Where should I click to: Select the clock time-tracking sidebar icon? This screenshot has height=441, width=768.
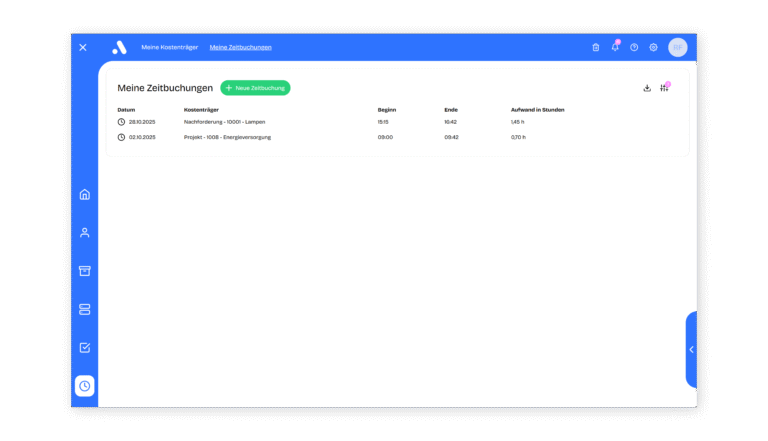tap(85, 386)
